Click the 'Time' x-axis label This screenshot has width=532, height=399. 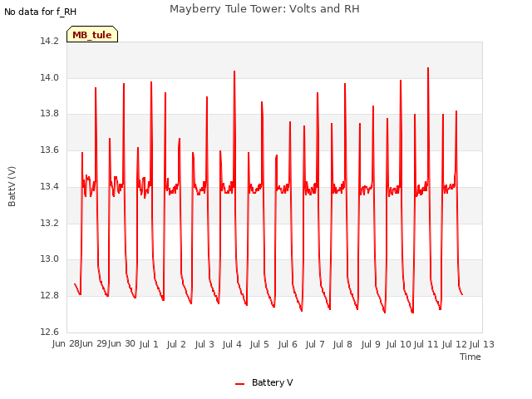click(470, 357)
